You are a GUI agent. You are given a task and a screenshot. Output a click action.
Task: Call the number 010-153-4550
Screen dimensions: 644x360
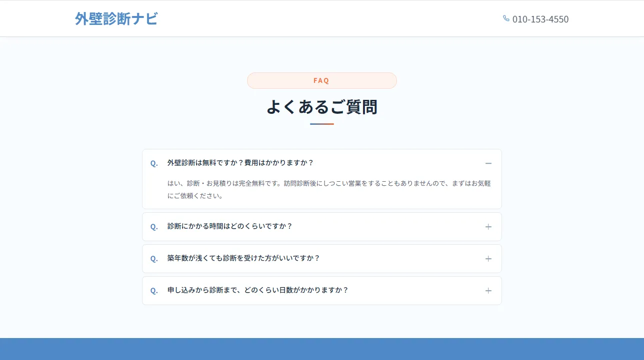click(x=540, y=19)
